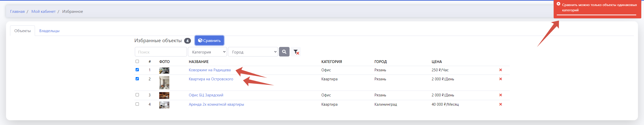This screenshot has width=644, height=125.
Task: Uncheck the Коворкинг на Радищева checkbox
Action: coord(137,70)
